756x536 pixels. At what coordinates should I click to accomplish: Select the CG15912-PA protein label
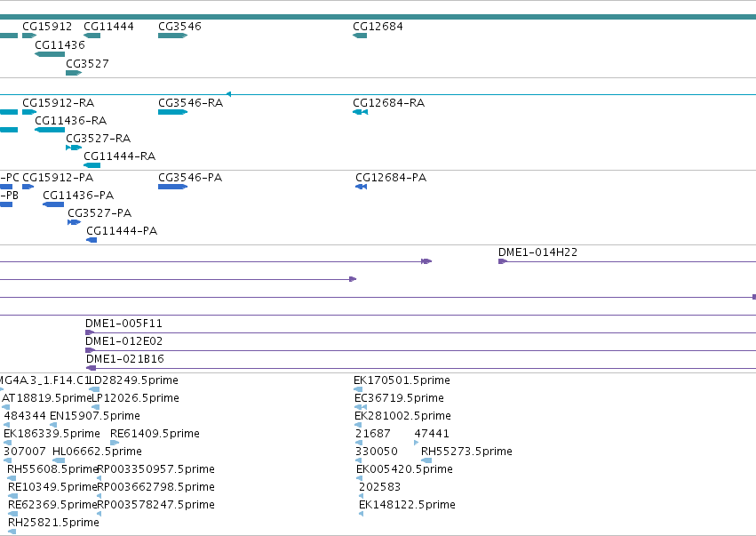[58, 178]
